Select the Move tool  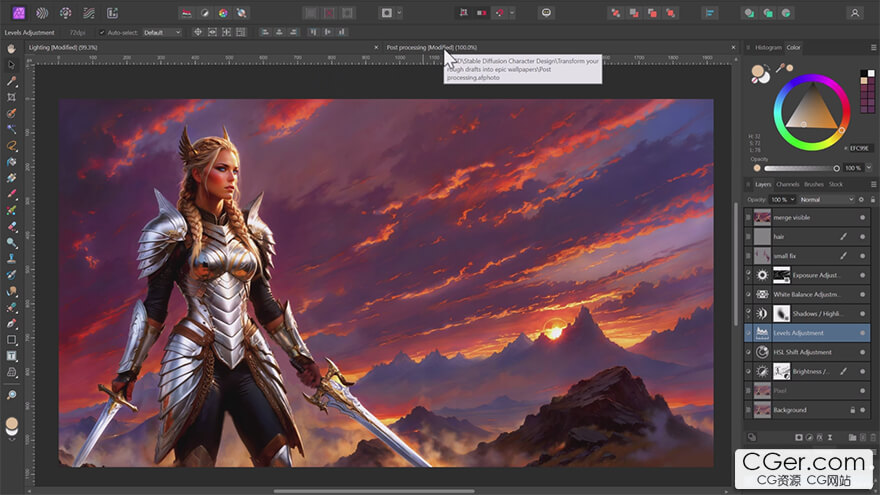11,65
